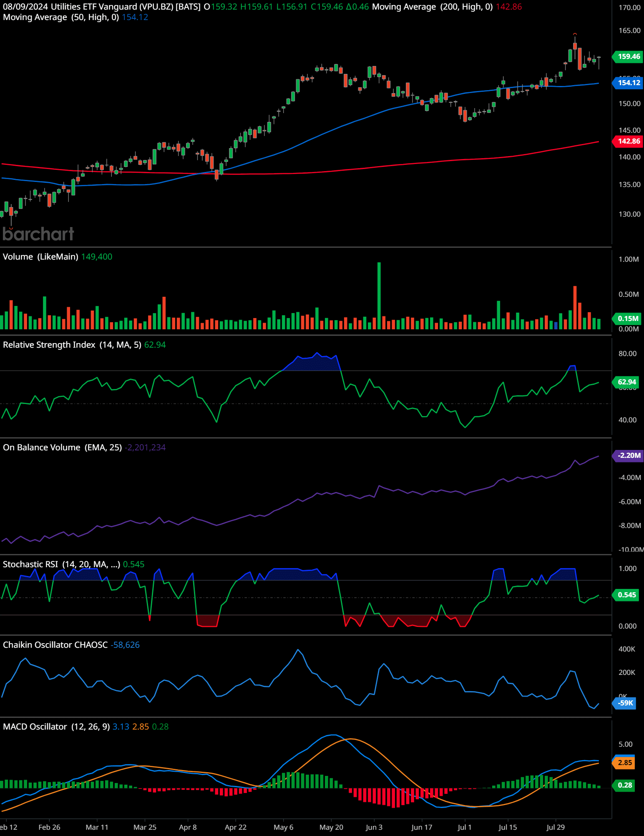Screen dimensions: 644x836
Task: Click the Relative Strength Index (14, MA, 5) label
Action: pos(72,345)
